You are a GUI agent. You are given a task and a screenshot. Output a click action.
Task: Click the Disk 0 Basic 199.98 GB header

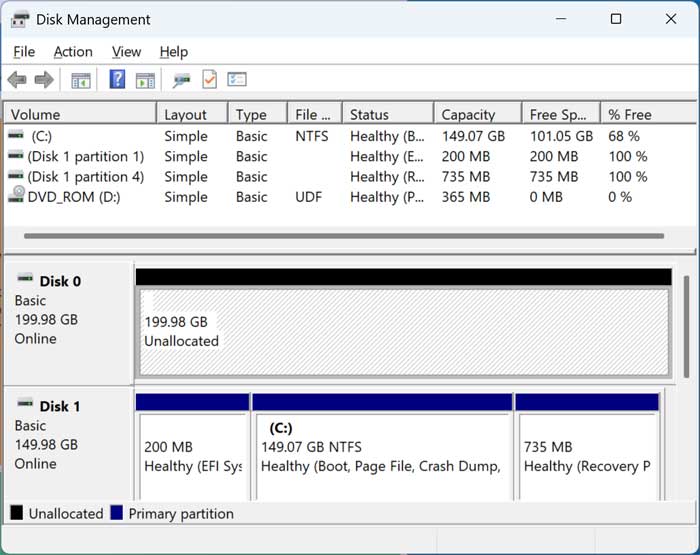point(68,322)
